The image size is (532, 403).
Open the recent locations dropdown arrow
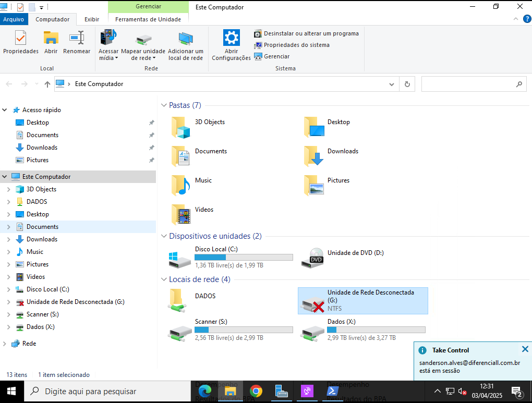[x=37, y=84]
